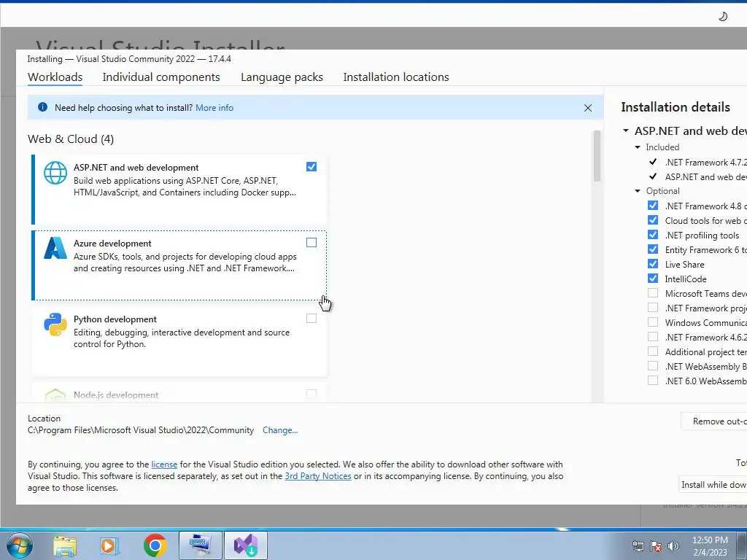Screen dimensions: 747x560
Task: Uncheck the IntelliCode option
Action: point(653,278)
